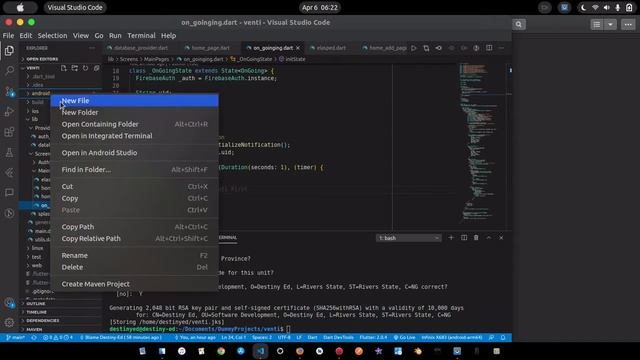Click the code minimap

(x=482, y=143)
